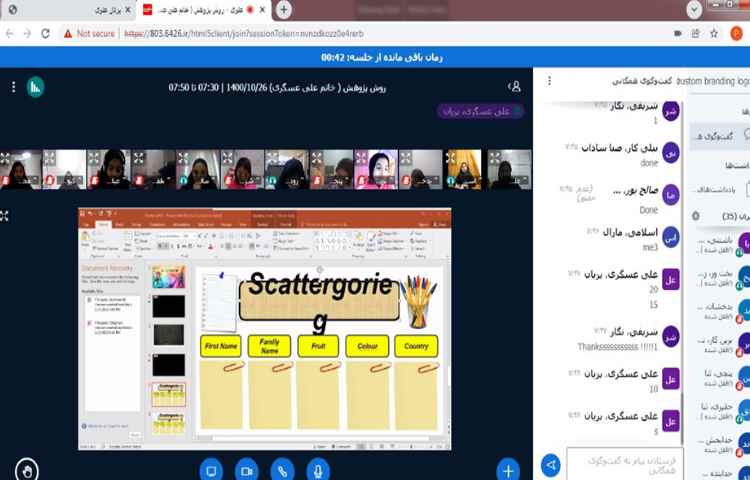Viewport: 750px width, 480px height.
Task: Open shared notes entry in sidebar
Action: coord(722,189)
